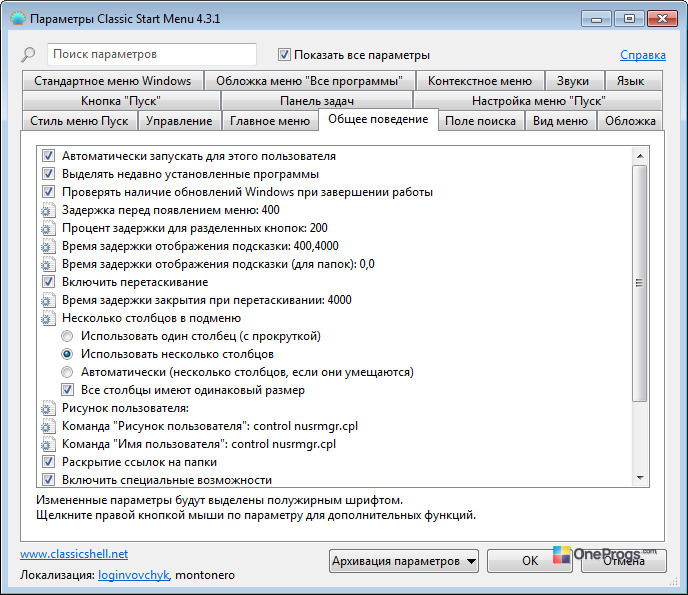The width and height of the screenshot is (688, 595).
Task: Click gear icon beside Время задержки закрытия при перетаскивании
Action: [x=48, y=300]
